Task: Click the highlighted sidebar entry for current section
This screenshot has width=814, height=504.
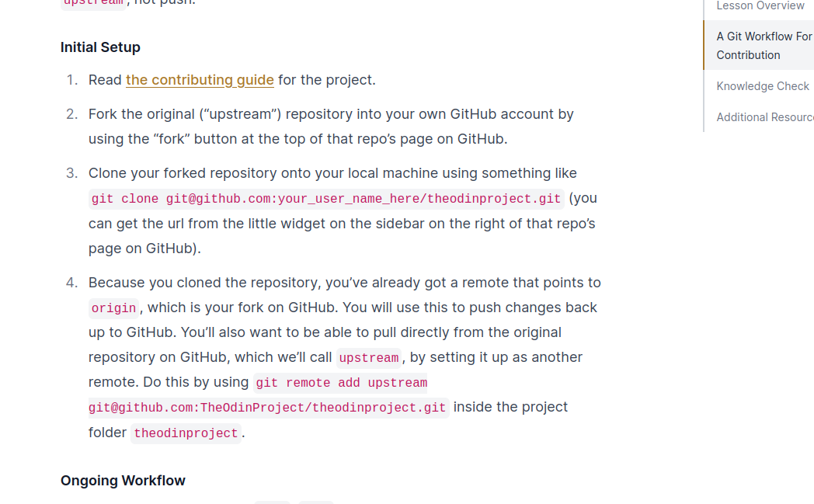Action: coord(764,45)
